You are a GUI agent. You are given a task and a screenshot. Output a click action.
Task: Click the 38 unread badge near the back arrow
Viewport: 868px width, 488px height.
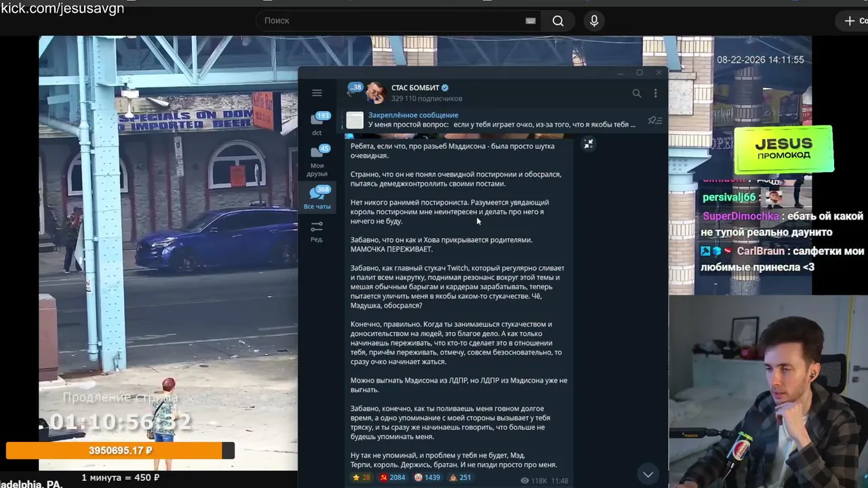click(356, 87)
